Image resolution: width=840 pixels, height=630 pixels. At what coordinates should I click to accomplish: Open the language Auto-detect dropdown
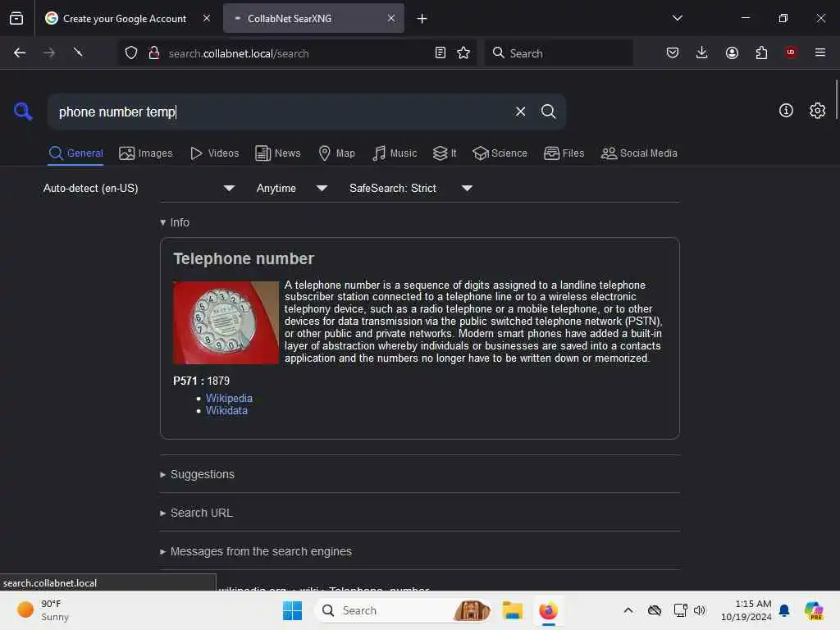[139, 188]
